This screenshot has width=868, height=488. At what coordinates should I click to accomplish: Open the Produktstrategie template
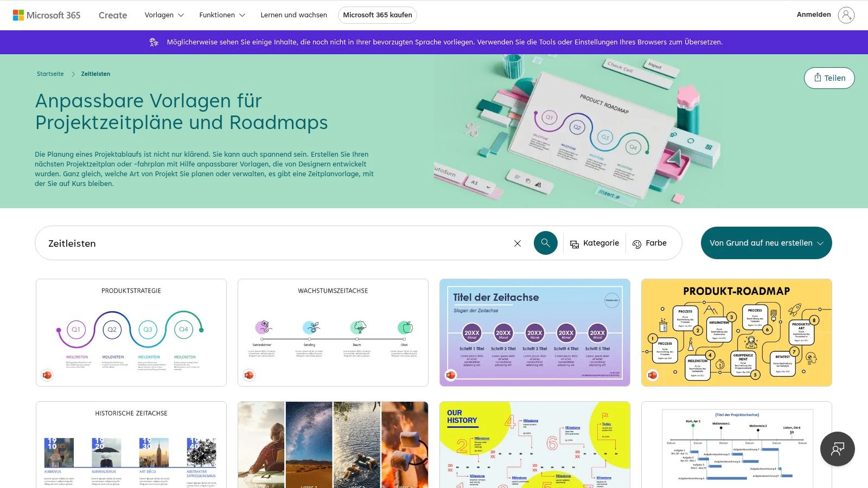(x=131, y=333)
